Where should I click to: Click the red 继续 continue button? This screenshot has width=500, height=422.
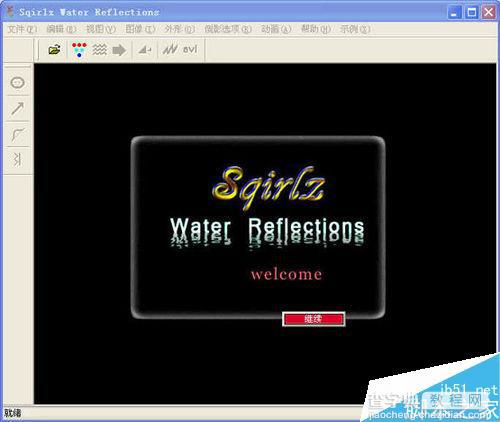(x=313, y=319)
